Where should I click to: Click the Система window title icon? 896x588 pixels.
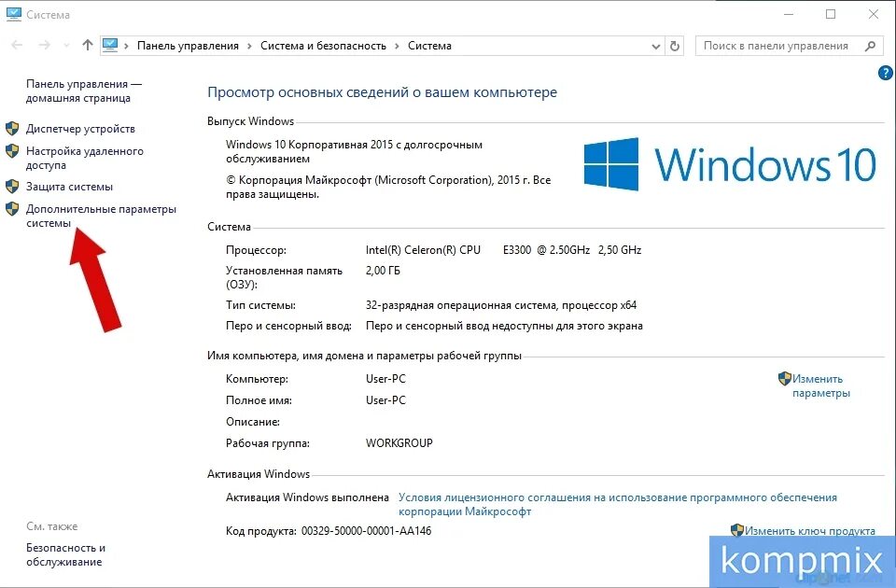tap(14, 14)
